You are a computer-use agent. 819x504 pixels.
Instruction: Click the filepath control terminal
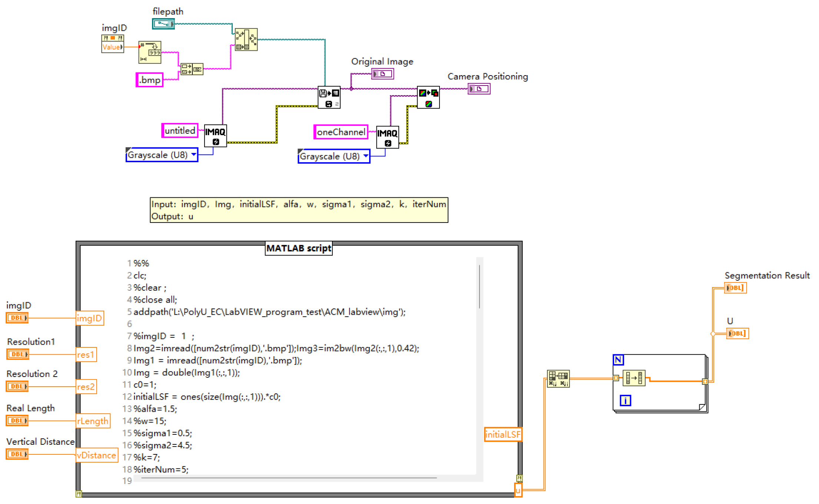point(163,24)
